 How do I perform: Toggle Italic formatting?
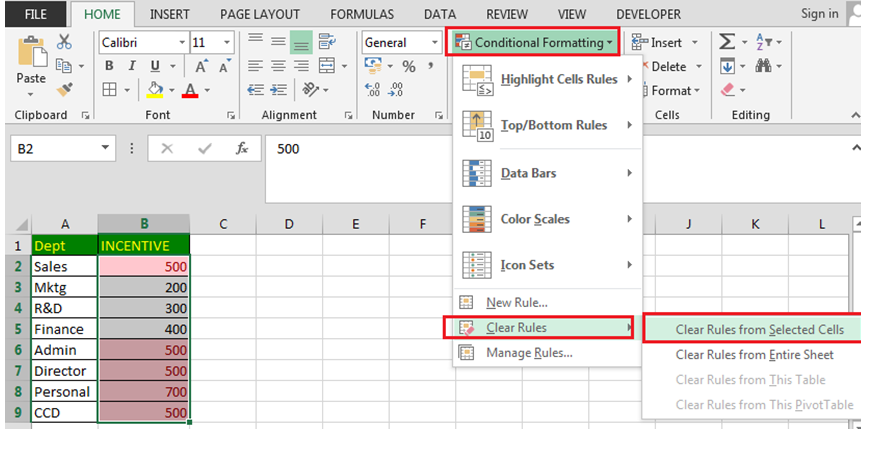pyautogui.click(x=131, y=66)
